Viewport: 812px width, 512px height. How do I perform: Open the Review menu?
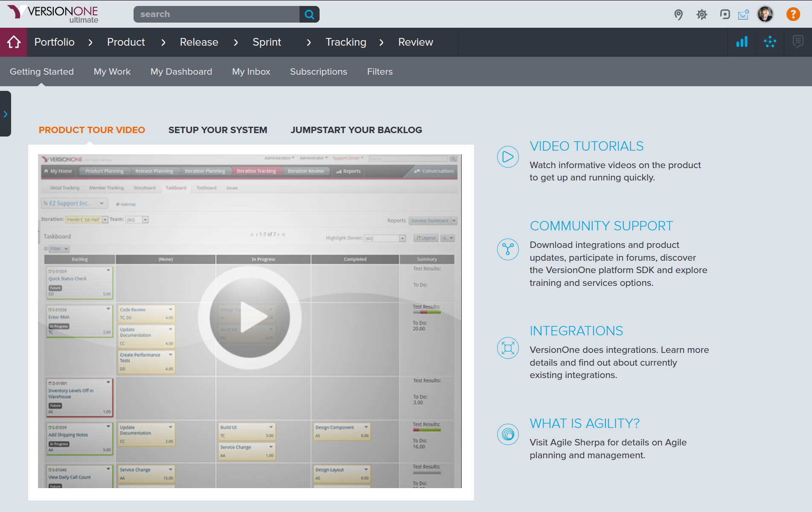[x=416, y=42]
